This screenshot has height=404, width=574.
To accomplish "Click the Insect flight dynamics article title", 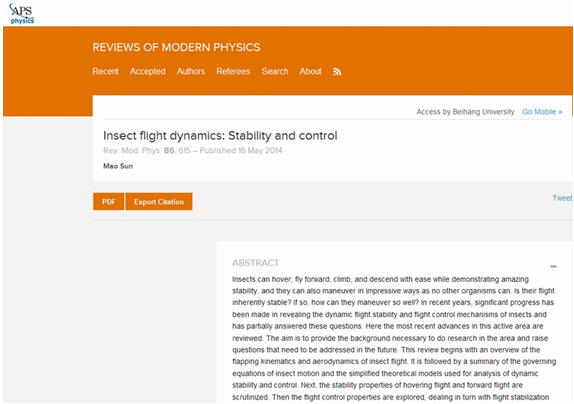I will click(220, 136).
